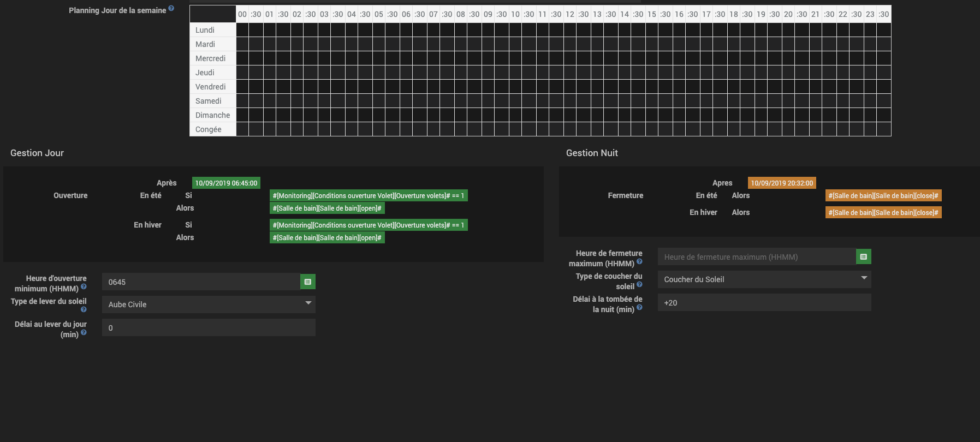Click the Congée row label
The width and height of the screenshot is (980, 442).
click(213, 129)
